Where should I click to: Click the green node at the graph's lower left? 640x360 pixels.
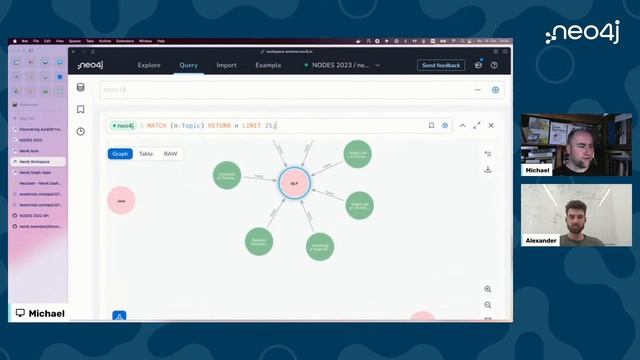(259, 242)
